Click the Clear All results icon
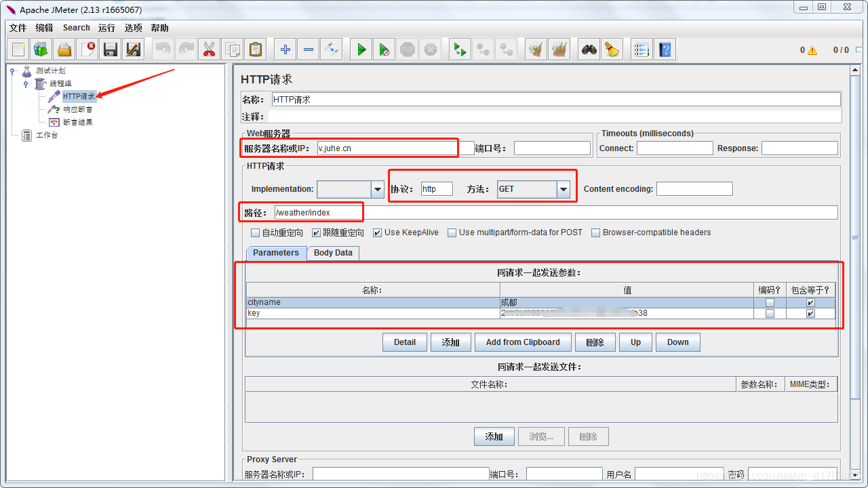The image size is (868, 488). click(559, 49)
